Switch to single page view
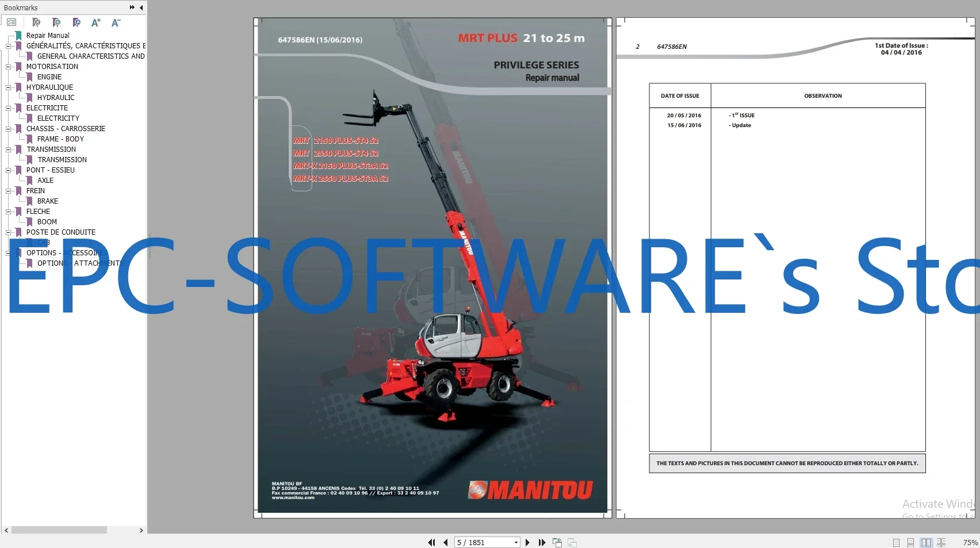 click(896, 542)
